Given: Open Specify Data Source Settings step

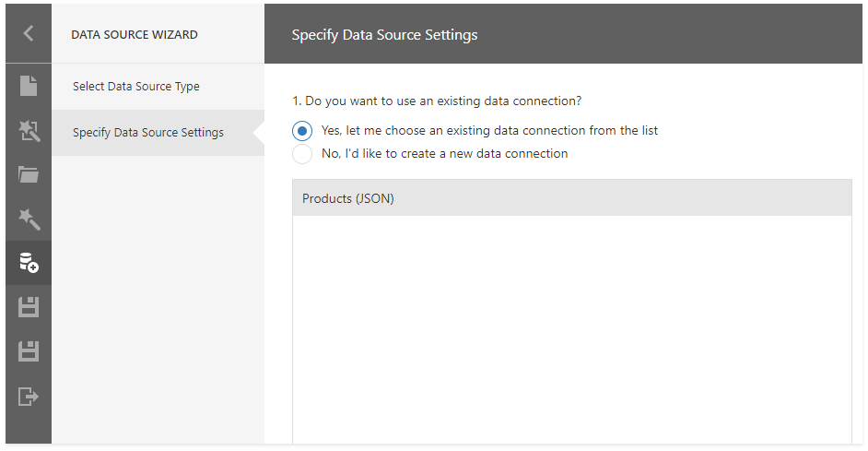Looking at the screenshot, I should (x=148, y=133).
